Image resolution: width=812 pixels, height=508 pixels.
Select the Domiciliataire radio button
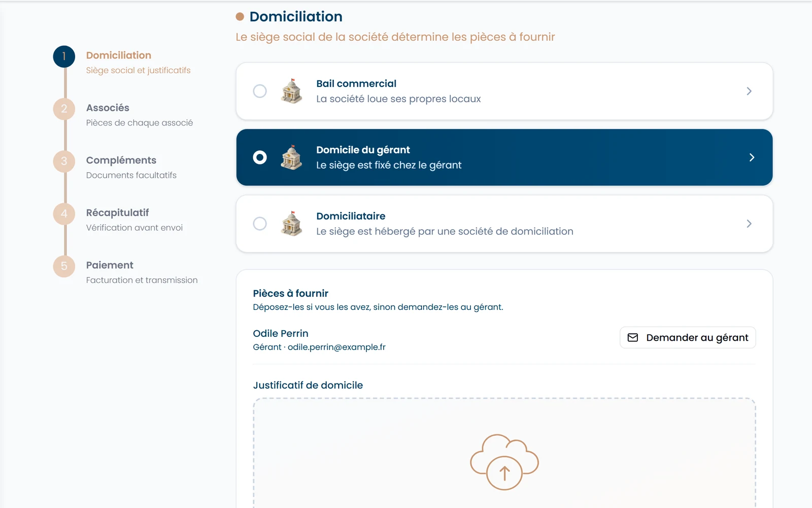pyautogui.click(x=260, y=224)
